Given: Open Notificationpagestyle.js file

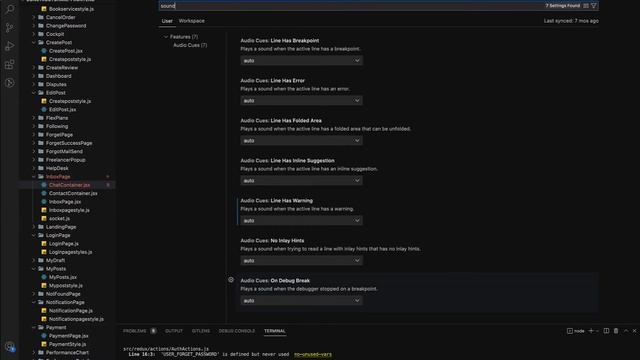Looking at the screenshot, I should coord(76,319).
